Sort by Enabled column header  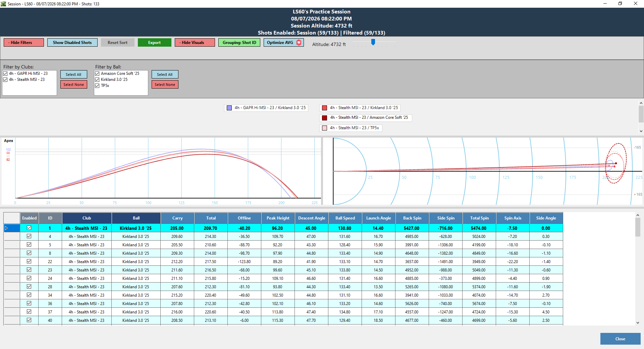click(30, 218)
